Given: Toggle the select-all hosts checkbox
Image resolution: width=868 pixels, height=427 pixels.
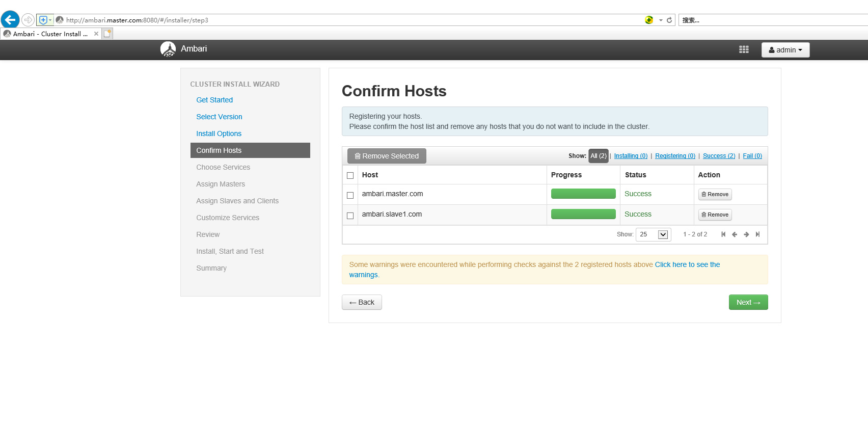Looking at the screenshot, I should coord(350,175).
